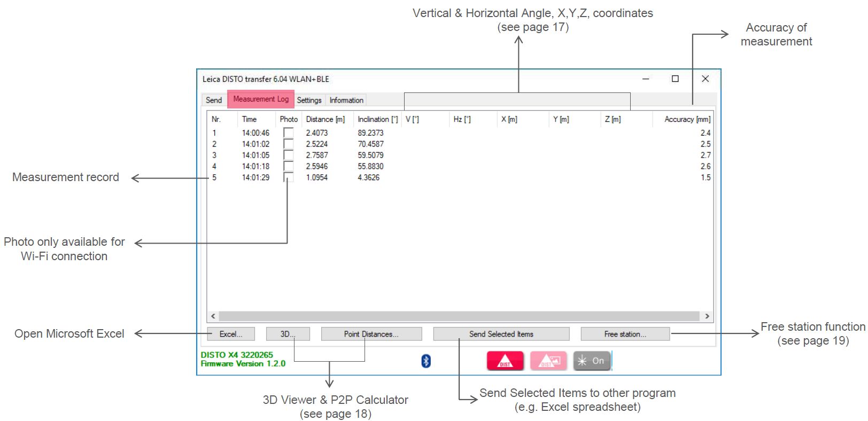Open the 3D... viewer button
The image size is (868, 421).
tap(288, 334)
